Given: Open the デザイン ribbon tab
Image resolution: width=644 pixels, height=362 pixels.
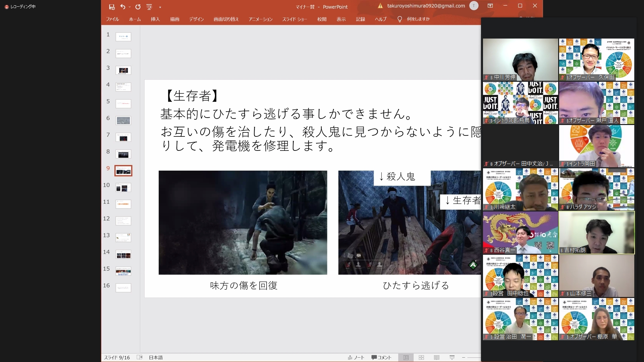Looking at the screenshot, I should (x=196, y=19).
